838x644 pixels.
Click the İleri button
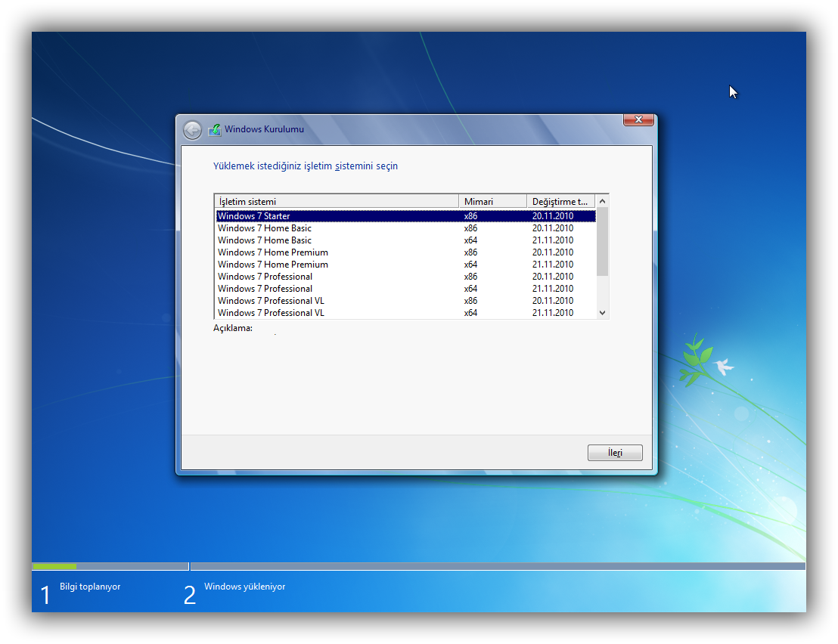[x=615, y=453]
